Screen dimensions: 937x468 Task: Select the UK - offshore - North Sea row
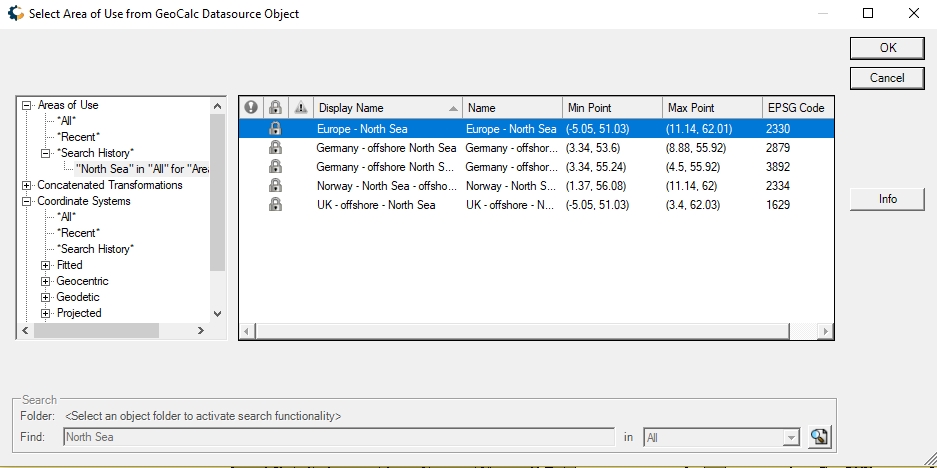(536, 205)
